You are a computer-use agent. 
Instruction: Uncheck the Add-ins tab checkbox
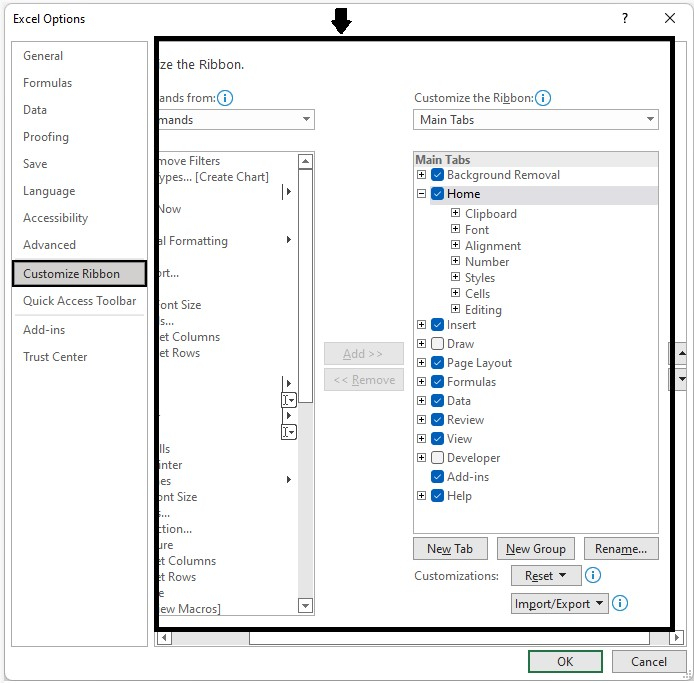pyautogui.click(x=437, y=477)
